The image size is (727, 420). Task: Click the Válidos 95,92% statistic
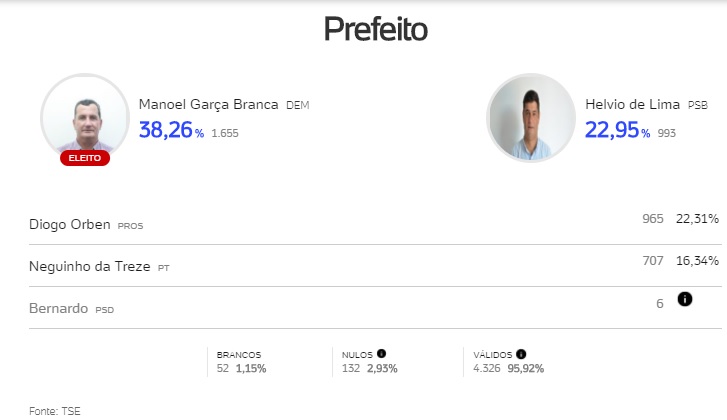(x=509, y=368)
